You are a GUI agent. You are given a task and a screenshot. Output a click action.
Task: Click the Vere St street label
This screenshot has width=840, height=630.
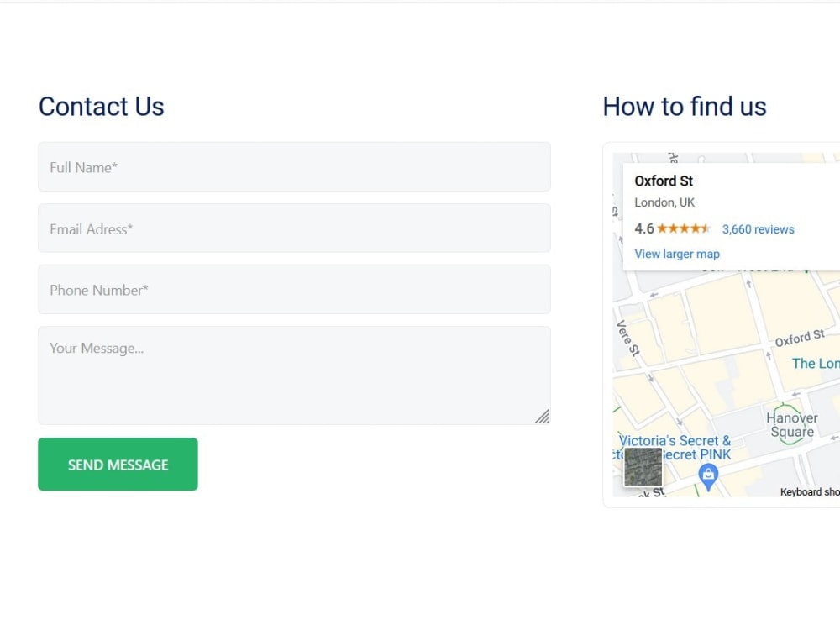(627, 338)
